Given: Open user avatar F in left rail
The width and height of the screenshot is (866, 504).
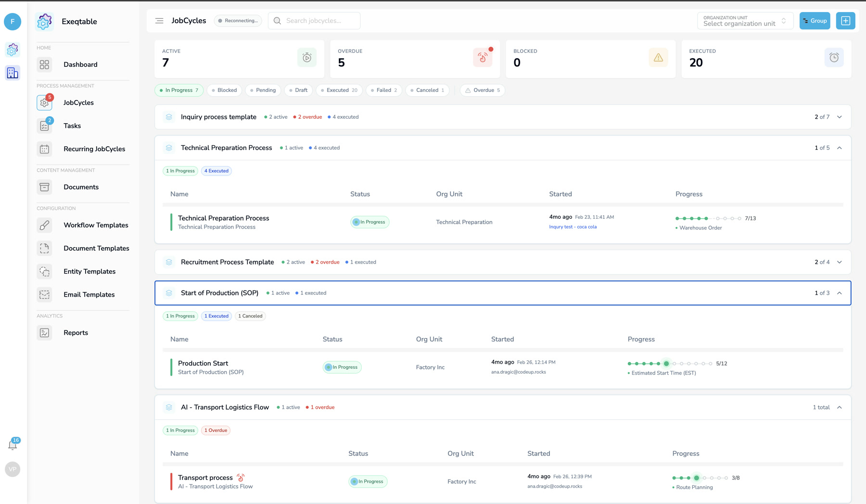Looking at the screenshot, I should point(13,22).
